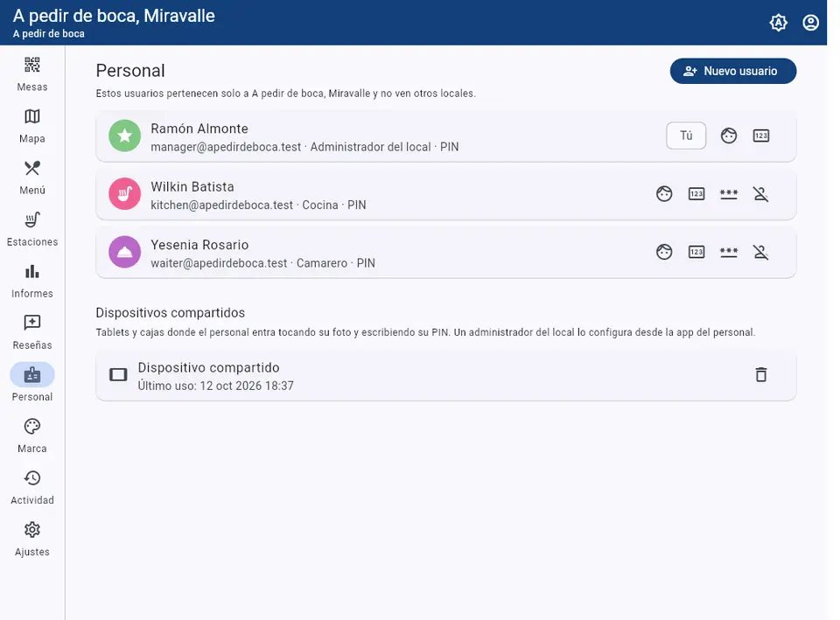Open the Marca branding section
The height and width of the screenshot is (620, 840).
pyautogui.click(x=32, y=436)
